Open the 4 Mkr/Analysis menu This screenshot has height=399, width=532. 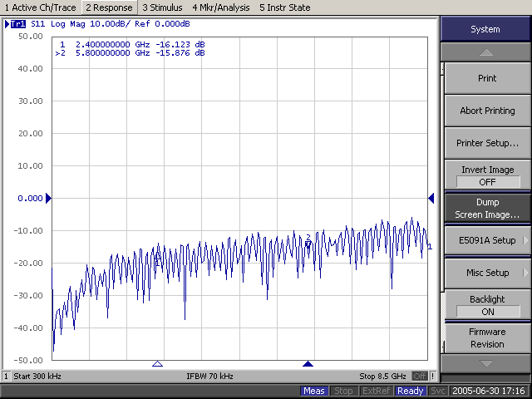click(221, 7)
